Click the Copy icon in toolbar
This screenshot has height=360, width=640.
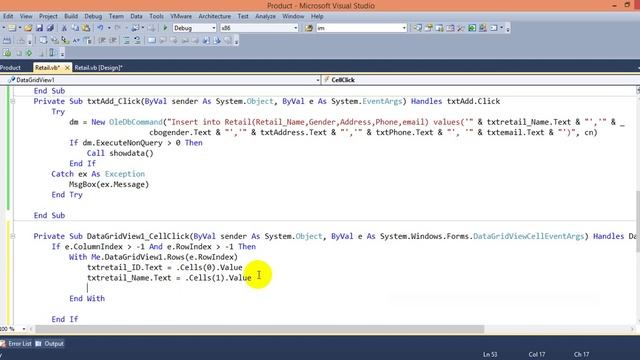coord(75,28)
